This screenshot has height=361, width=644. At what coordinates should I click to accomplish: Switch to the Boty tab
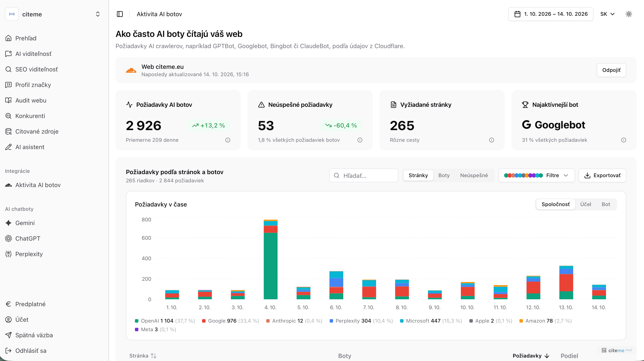(444, 175)
